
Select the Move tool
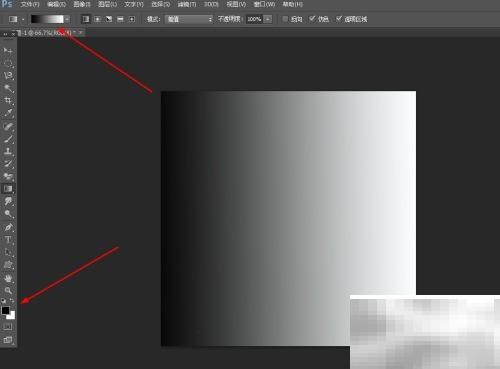tap(8, 51)
